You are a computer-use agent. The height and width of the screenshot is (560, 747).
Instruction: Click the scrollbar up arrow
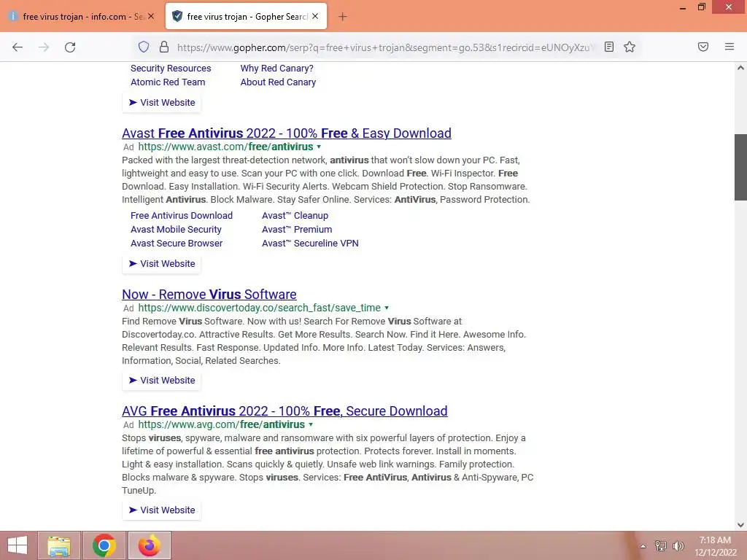pyautogui.click(x=740, y=68)
